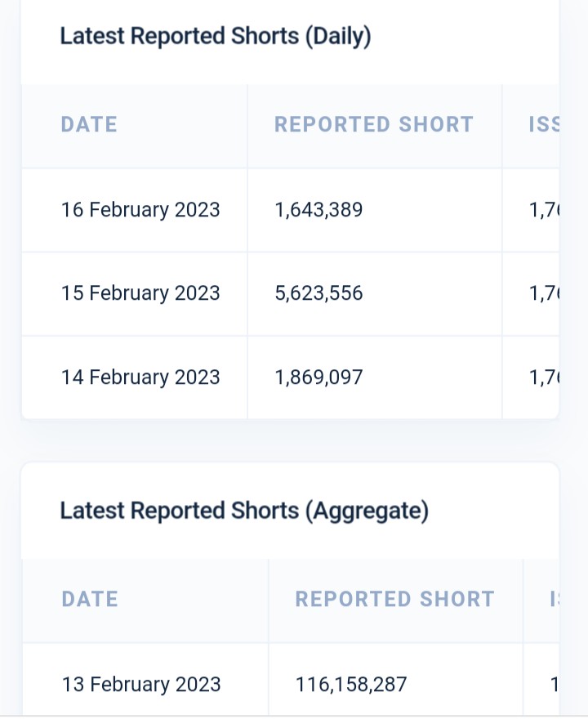Select the Latest Reported Shorts (Daily) heading

coord(216,36)
